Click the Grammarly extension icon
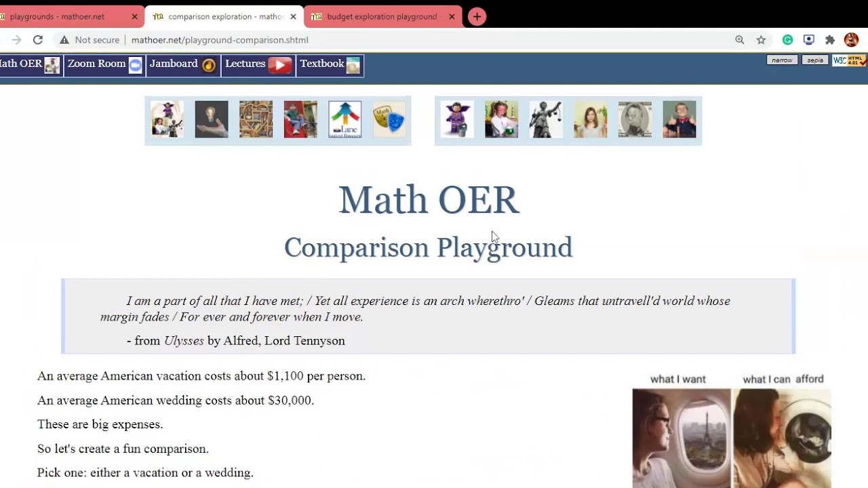 (x=787, y=40)
